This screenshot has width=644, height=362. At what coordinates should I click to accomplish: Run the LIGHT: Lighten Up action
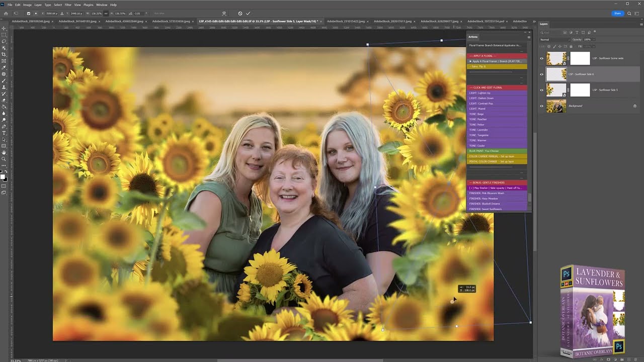[479, 93]
